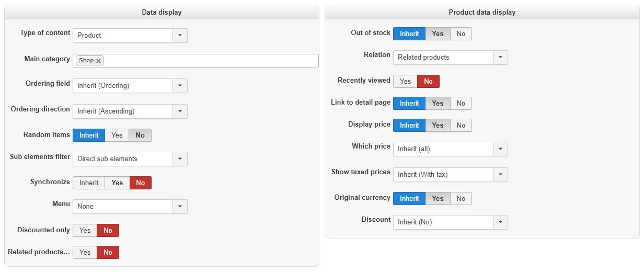This screenshot has width=644, height=272.
Task: Set Related products option to Yes
Action: pos(85,253)
